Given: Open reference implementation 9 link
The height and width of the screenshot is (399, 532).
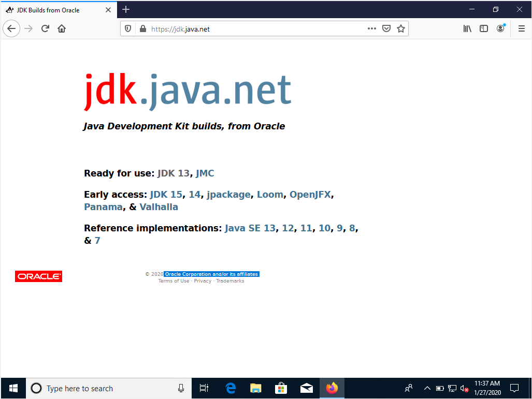Looking at the screenshot, I should tap(340, 228).
